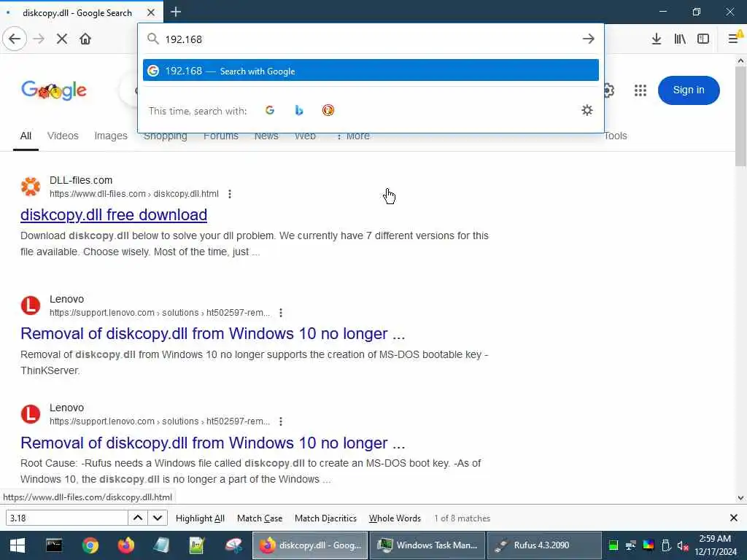Switch to the Videos results tab
Image resolution: width=747 pixels, height=560 pixels.
point(63,136)
